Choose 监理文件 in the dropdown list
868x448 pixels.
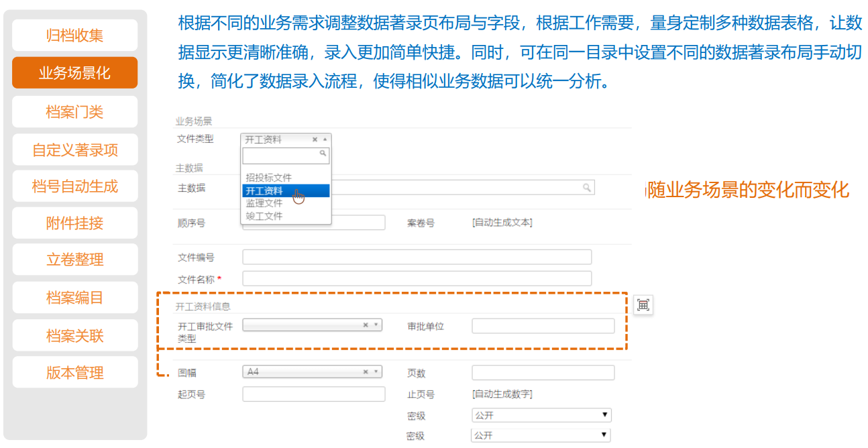[264, 203]
